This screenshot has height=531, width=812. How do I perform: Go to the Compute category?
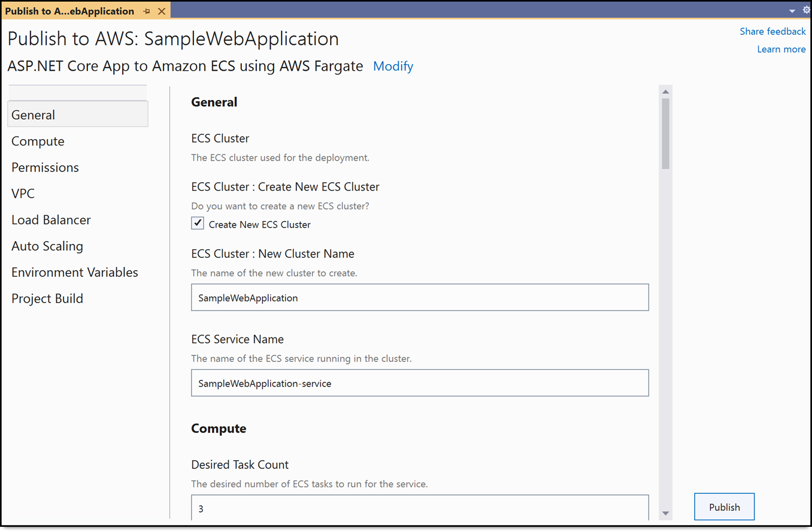78,141
